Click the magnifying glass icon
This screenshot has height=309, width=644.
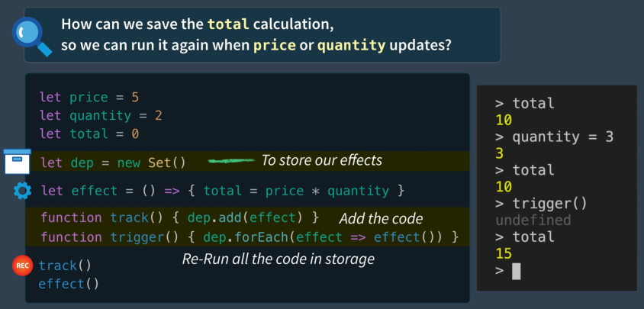coord(31,36)
